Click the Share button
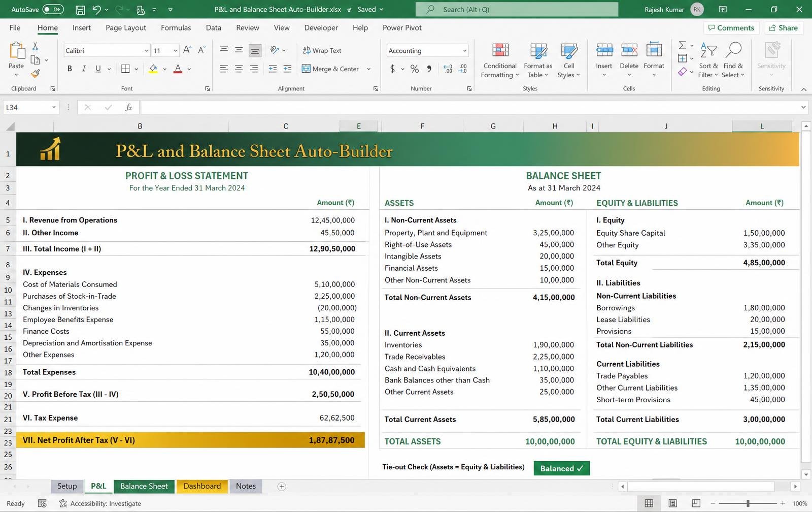This screenshot has height=512, width=812. pyautogui.click(x=784, y=28)
